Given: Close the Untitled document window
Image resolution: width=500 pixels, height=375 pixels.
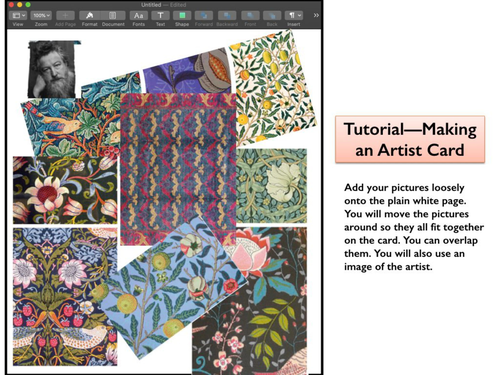Looking at the screenshot, I should [x=11, y=5].
